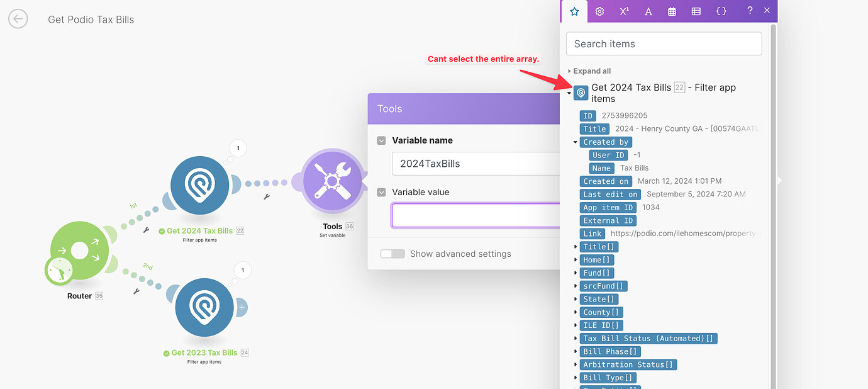The width and height of the screenshot is (868, 389).
Task: Switch to the starred favorites tab
Action: click(x=574, y=11)
